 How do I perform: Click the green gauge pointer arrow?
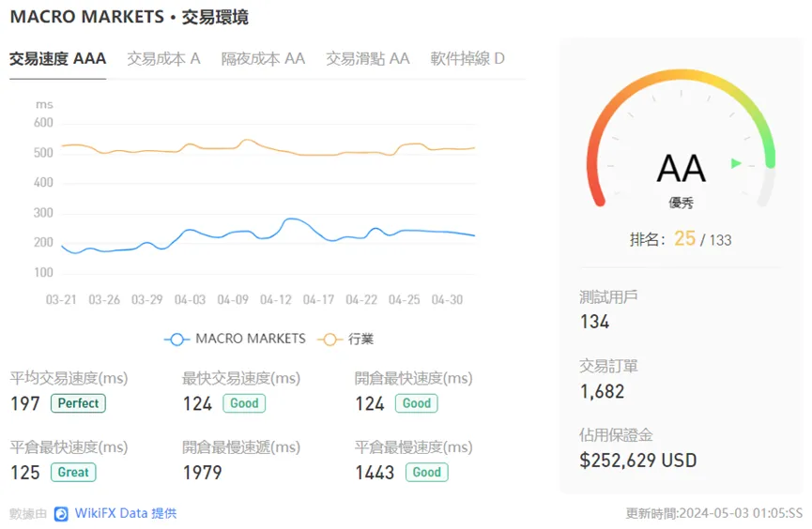(736, 163)
